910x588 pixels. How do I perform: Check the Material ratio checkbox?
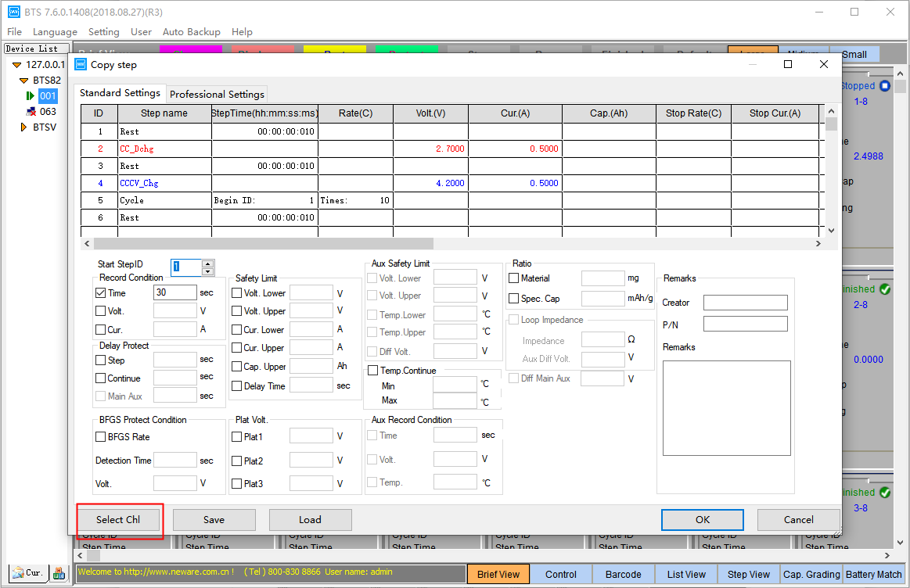point(513,278)
